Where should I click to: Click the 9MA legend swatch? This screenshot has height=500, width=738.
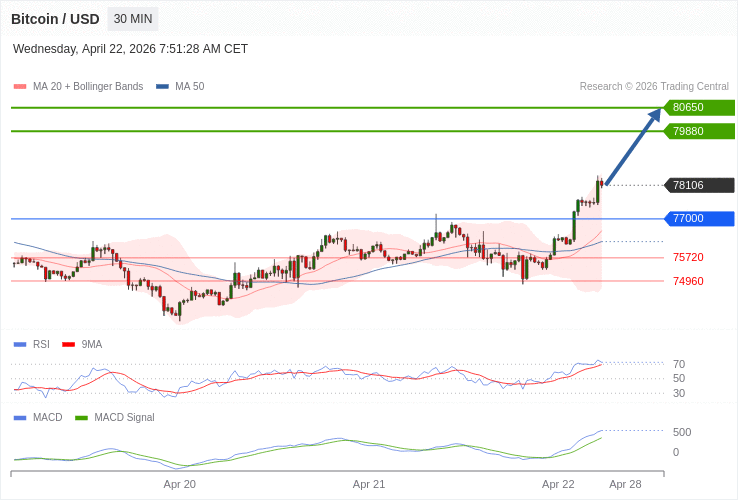(x=69, y=345)
